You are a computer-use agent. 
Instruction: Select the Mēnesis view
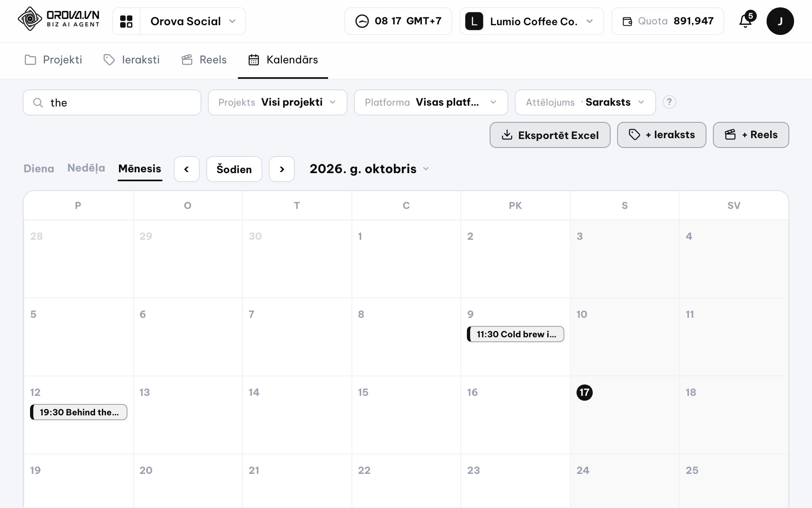pyautogui.click(x=140, y=169)
